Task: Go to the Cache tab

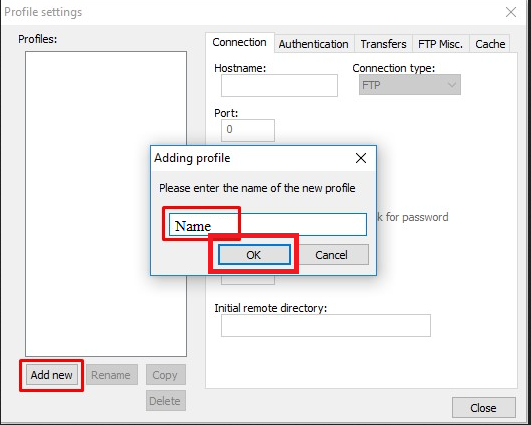Action: (490, 44)
